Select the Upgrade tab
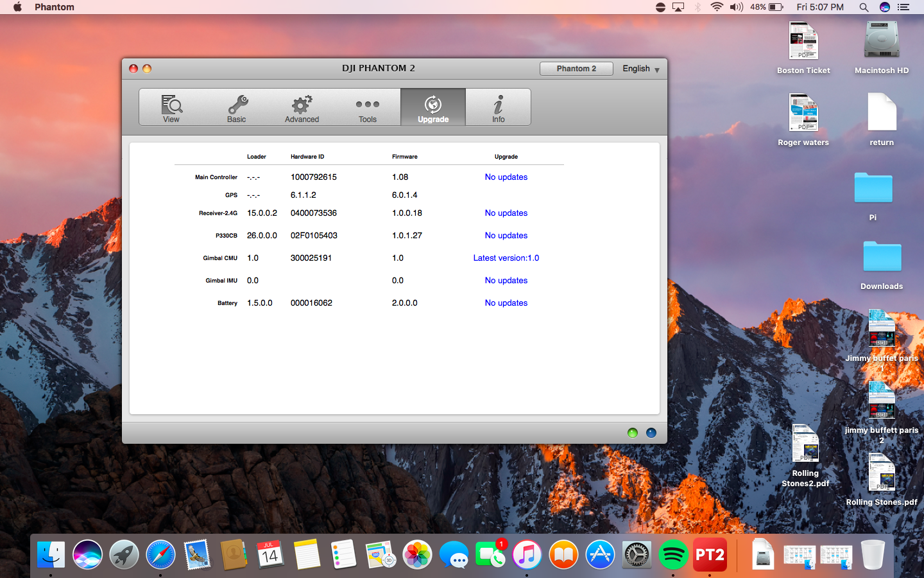The width and height of the screenshot is (924, 578). [x=433, y=108]
